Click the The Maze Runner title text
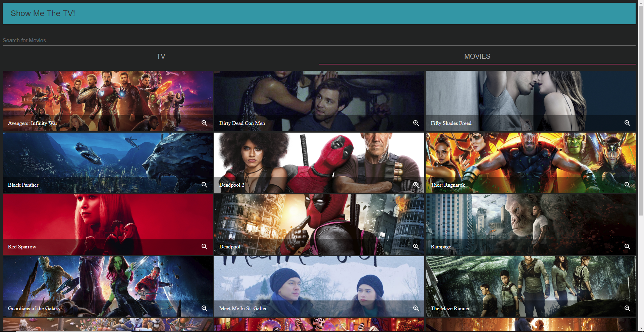644x332 pixels. point(450,309)
